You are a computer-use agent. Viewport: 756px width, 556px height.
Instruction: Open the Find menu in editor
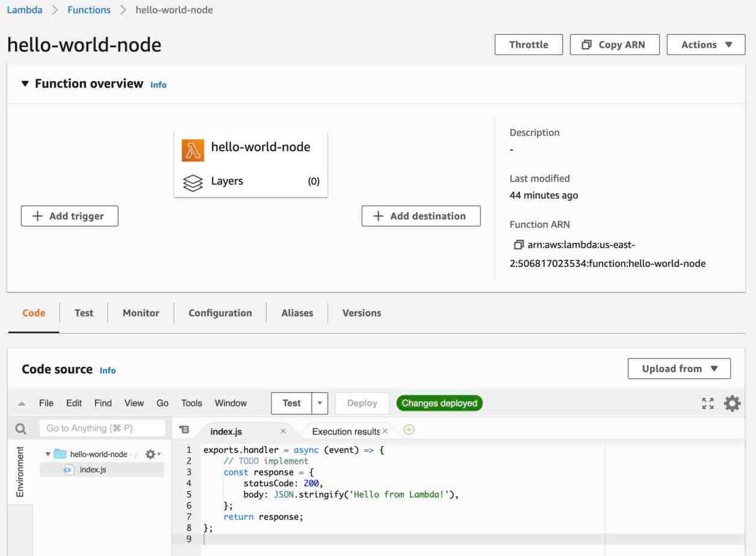tap(103, 403)
